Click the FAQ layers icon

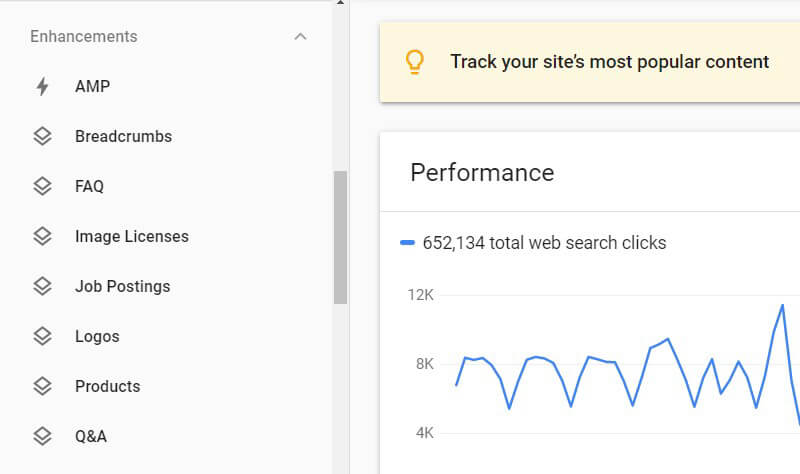tap(42, 187)
